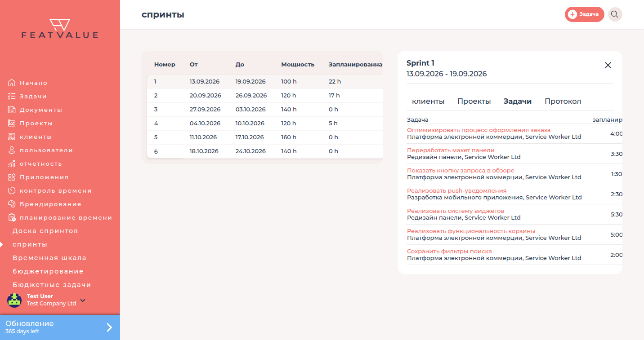
Task: Open бюджетирование submenu item
Action: coord(48,271)
